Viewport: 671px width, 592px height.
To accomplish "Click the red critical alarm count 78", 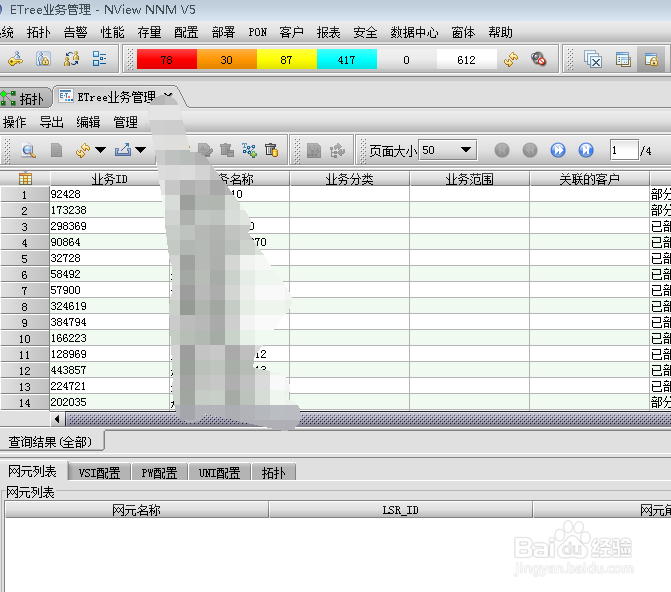I will 167,59.
